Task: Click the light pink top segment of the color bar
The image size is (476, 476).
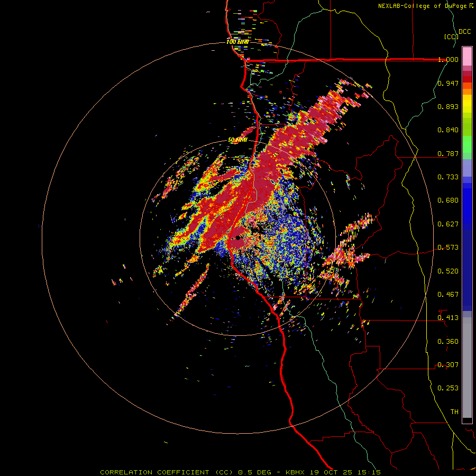Action: coord(467,57)
